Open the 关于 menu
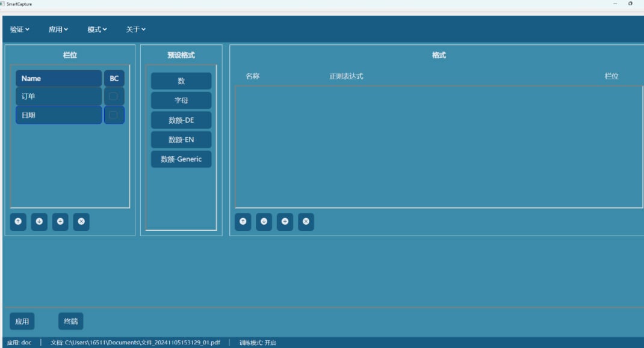 135,29
